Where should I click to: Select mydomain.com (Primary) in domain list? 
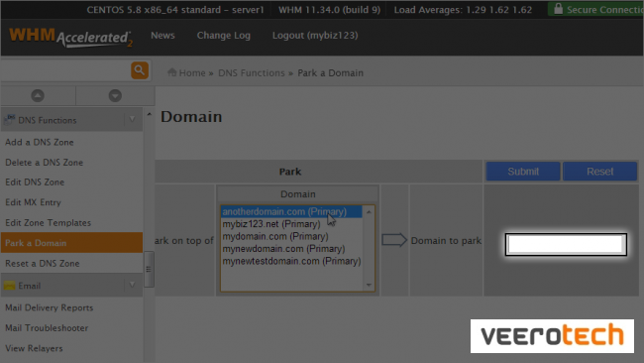(x=275, y=236)
